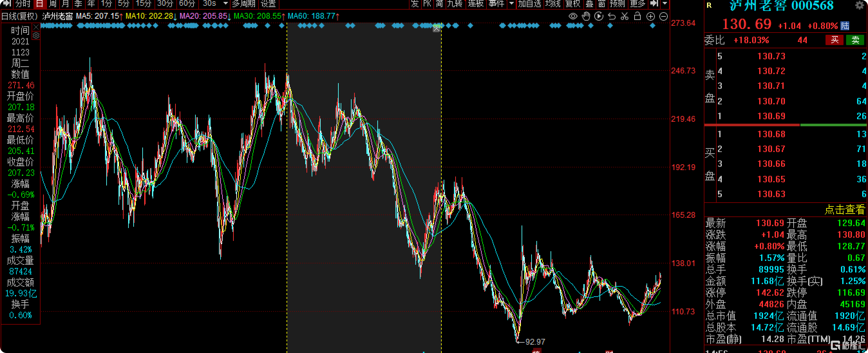Image resolution: width=868 pixels, height=353 pixels.
Task: Click the blue 陆 stock connect badge
Action: (x=845, y=26)
